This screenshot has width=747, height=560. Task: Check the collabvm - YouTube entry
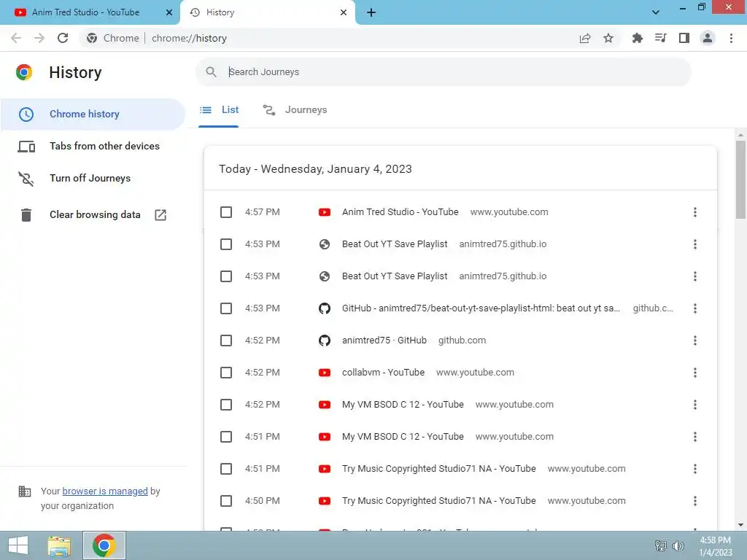(x=226, y=373)
